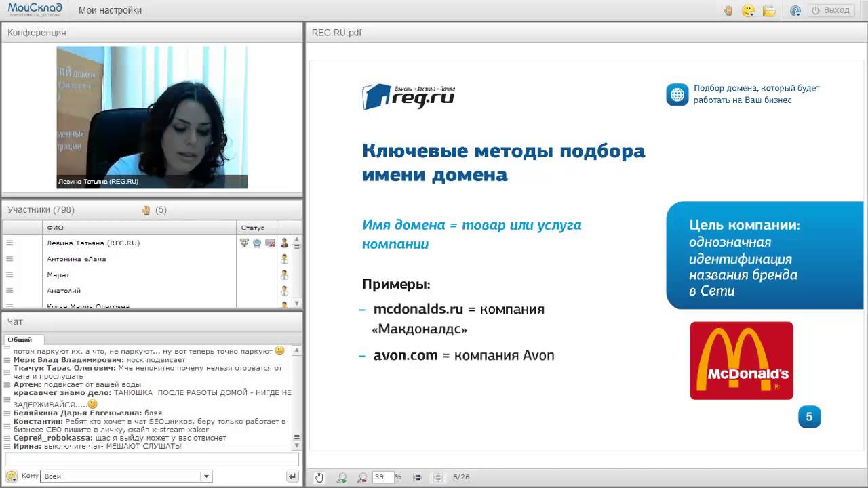Select participant Марат
This screenshot has height=488, width=868.
58,274
